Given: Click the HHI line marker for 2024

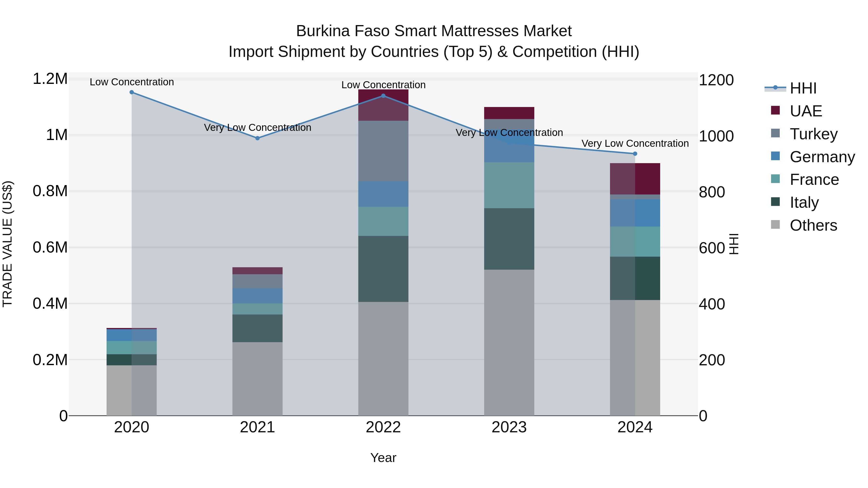Looking at the screenshot, I should click(x=635, y=154).
